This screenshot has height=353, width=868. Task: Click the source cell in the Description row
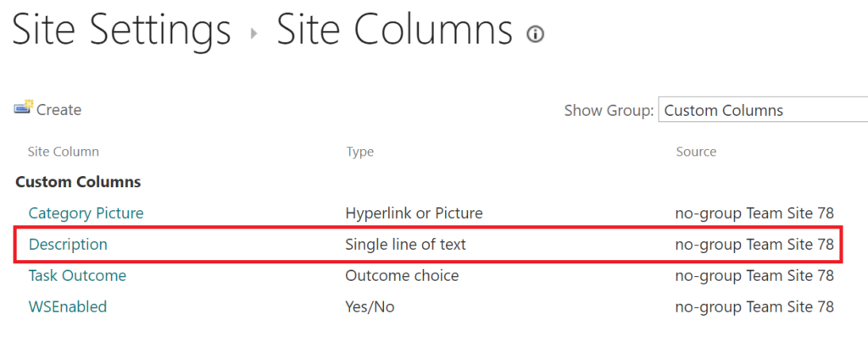tap(754, 244)
